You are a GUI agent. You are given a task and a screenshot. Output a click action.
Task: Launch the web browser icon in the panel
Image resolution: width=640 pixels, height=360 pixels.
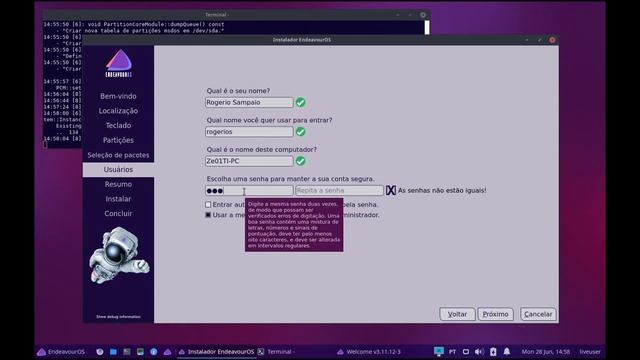[x=100, y=352]
